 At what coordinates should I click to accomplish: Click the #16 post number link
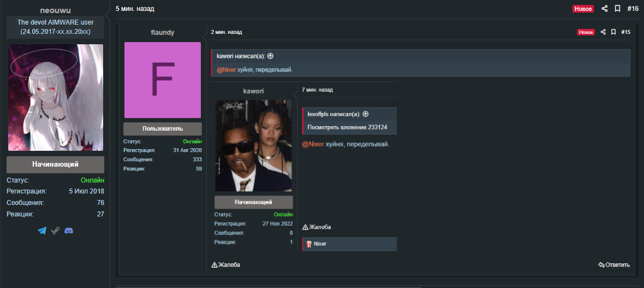click(633, 9)
